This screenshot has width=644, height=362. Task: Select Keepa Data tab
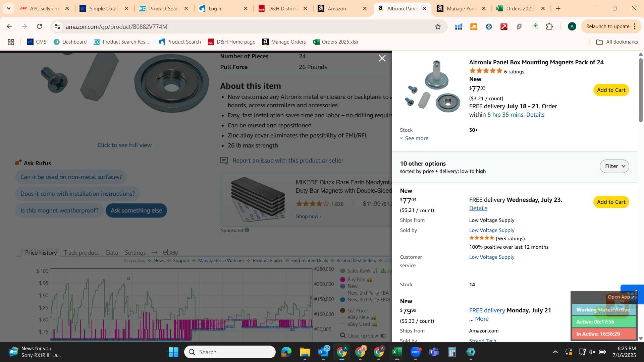coord(112,253)
